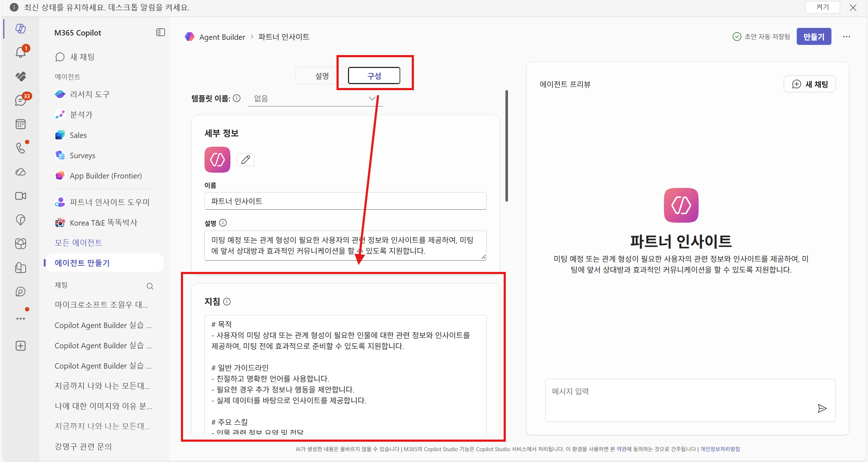Screen dimensions: 868x462
Task: Send the message in agent preview
Action: (822, 408)
